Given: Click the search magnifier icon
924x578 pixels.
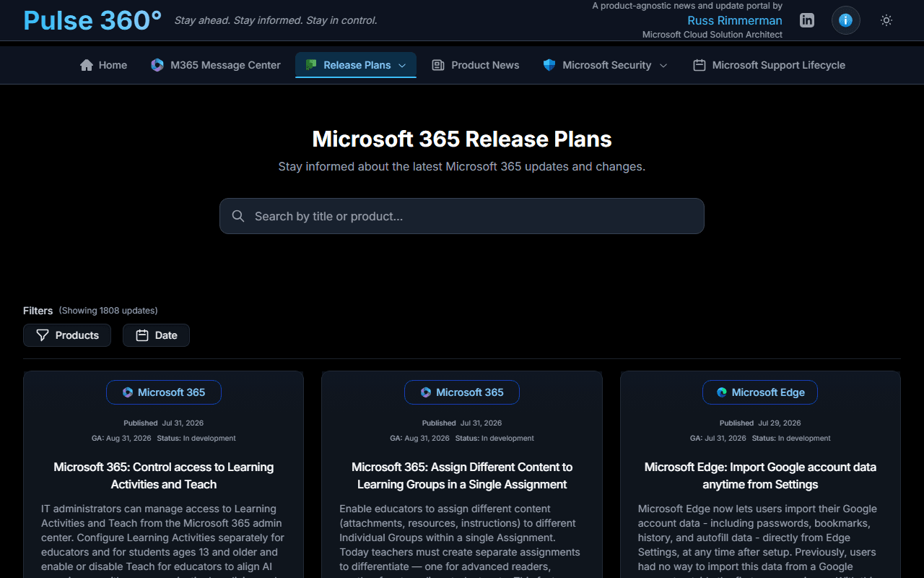Looking at the screenshot, I should pyautogui.click(x=238, y=216).
